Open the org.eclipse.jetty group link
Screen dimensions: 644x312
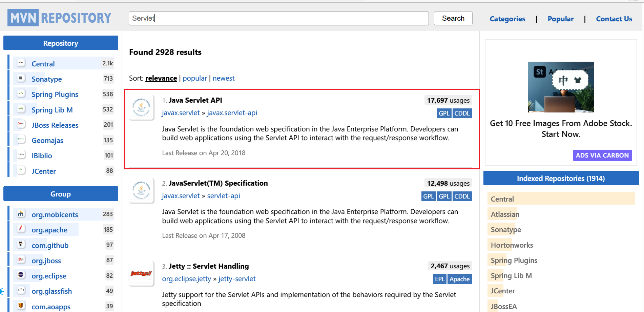[x=187, y=279]
